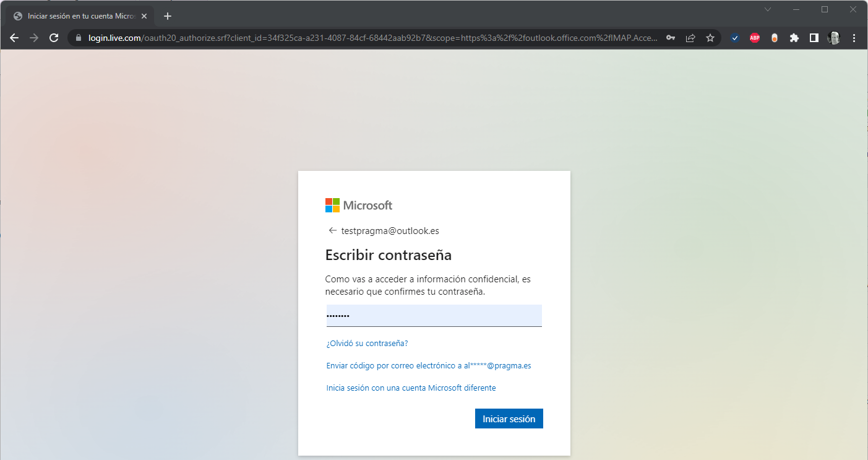Viewport: 868px width, 460px height.
Task: View site security info via lock icon
Action: 78,38
